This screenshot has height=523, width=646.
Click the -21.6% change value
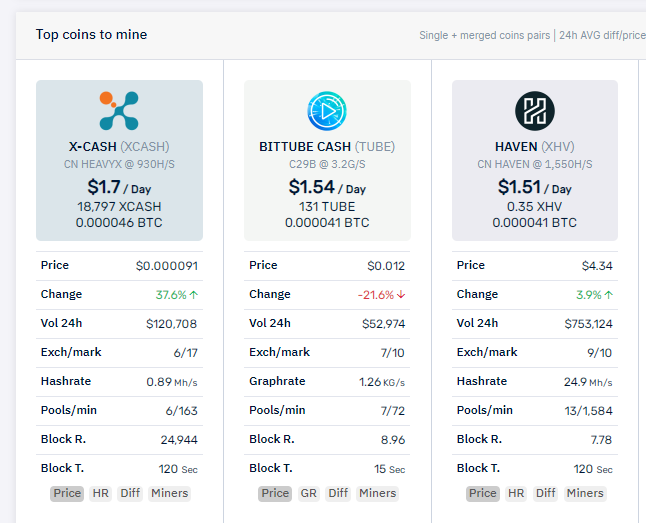point(382,295)
